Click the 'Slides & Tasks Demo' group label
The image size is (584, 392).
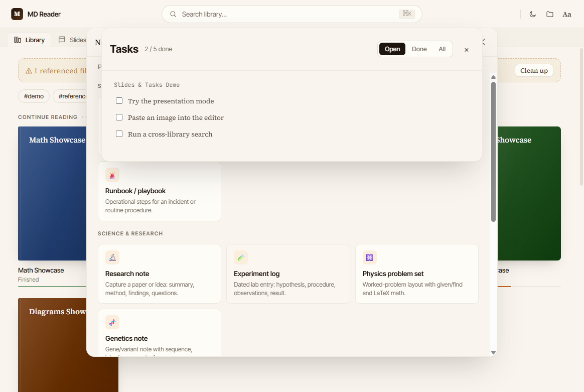tap(147, 85)
